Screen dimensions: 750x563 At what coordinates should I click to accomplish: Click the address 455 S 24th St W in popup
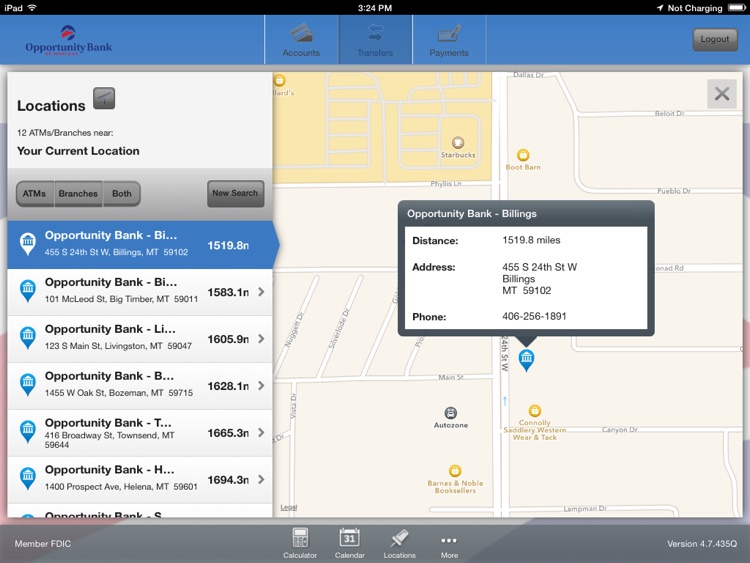[540, 267]
